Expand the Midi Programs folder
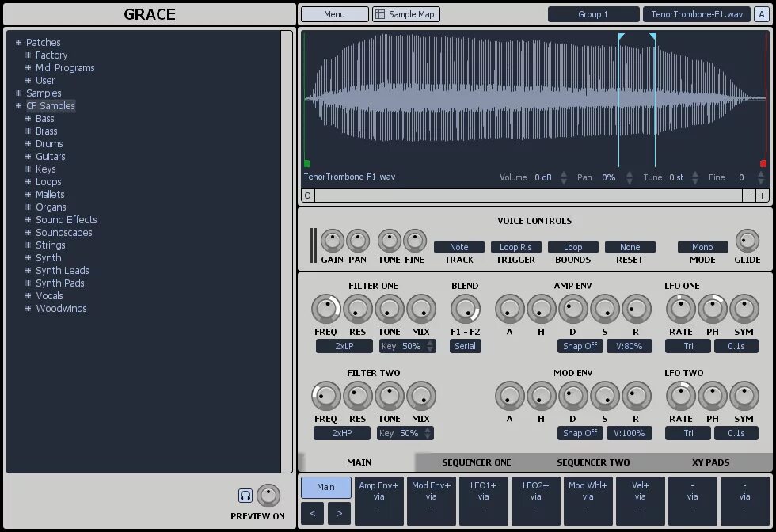The width and height of the screenshot is (776, 532). coord(29,68)
